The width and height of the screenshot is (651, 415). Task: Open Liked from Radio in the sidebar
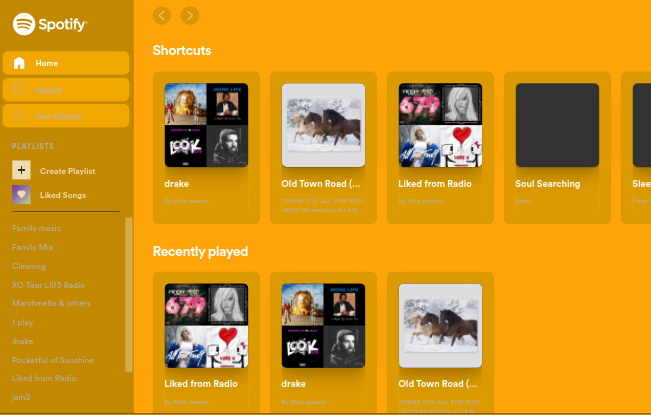point(44,378)
